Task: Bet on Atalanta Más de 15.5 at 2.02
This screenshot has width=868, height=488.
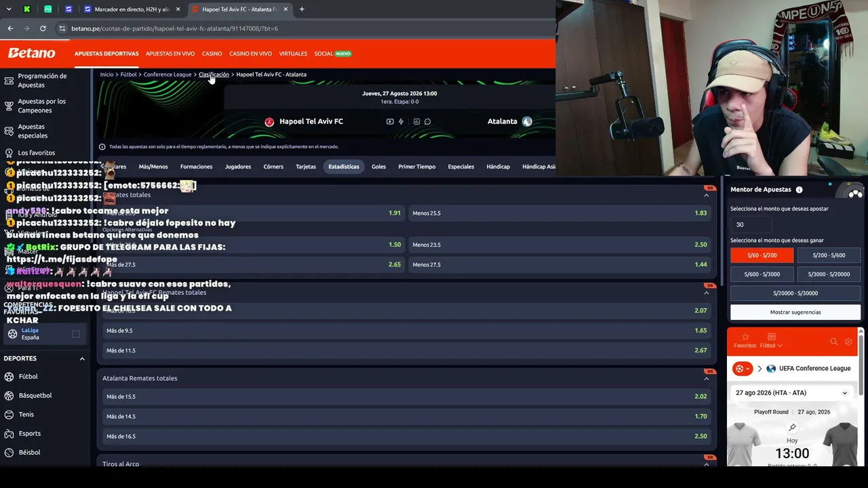Action: [406, 396]
